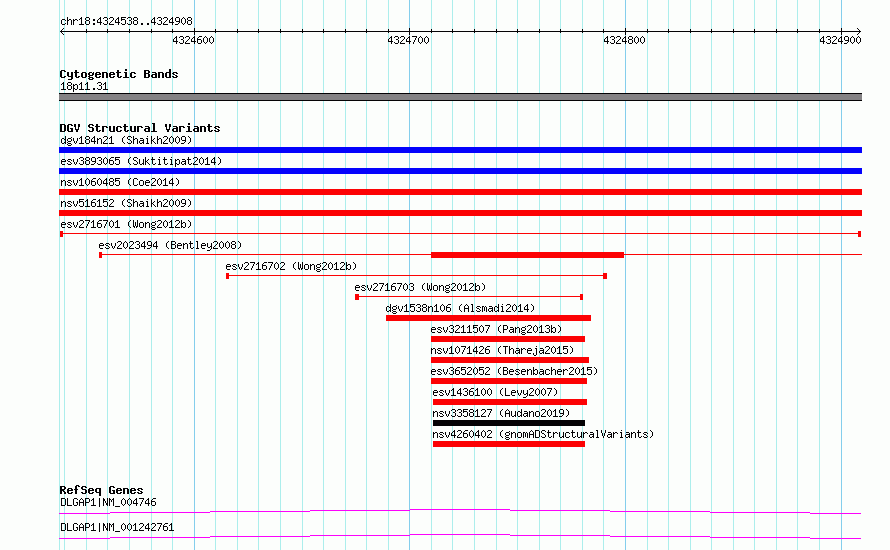Image resolution: width=890 pixels, height=550 pixels.
Task: Click the nsv4260402 (gnomADStructuralVariants) label
Action: click(543, 434)
